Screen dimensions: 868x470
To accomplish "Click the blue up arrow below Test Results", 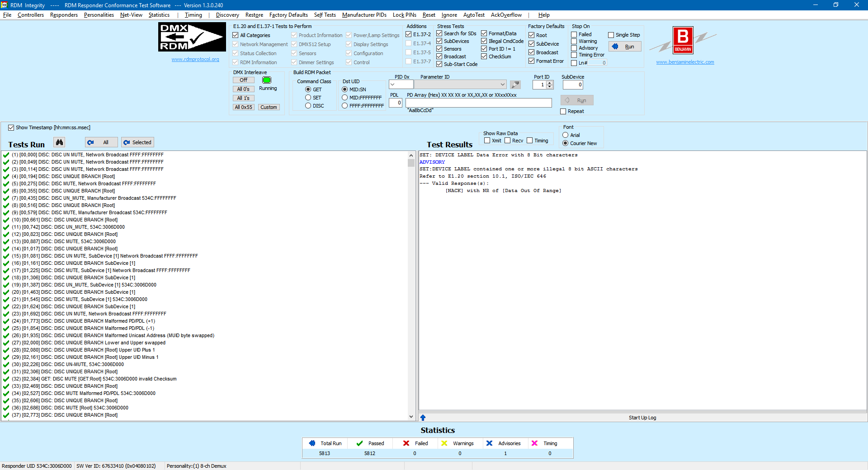I will point(423,418).
